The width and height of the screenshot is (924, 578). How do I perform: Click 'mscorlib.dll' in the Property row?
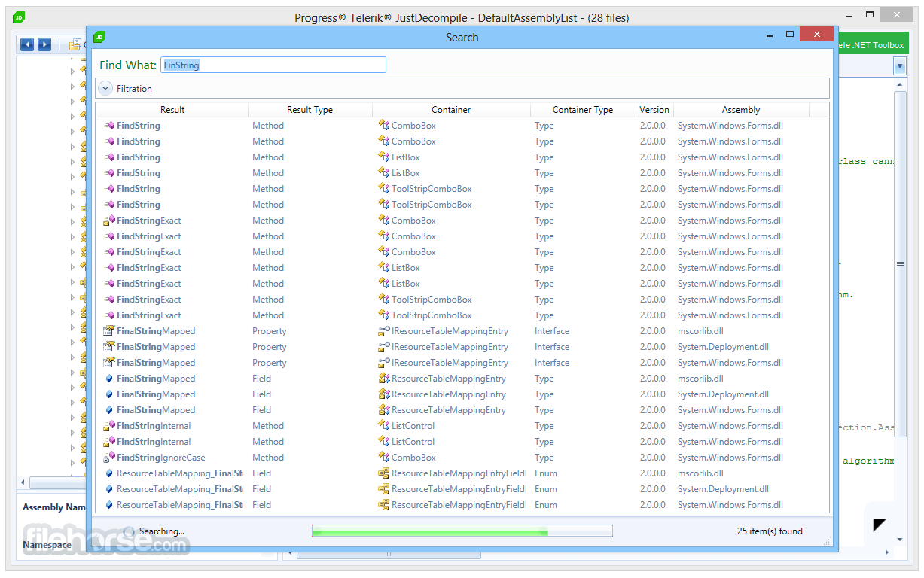700,331
